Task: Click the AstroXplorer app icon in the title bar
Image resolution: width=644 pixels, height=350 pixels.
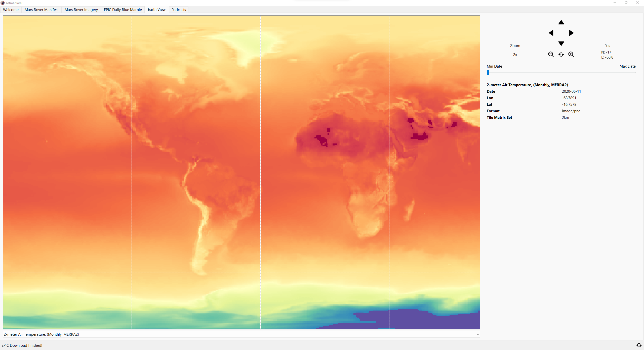Action: (3, 3)
